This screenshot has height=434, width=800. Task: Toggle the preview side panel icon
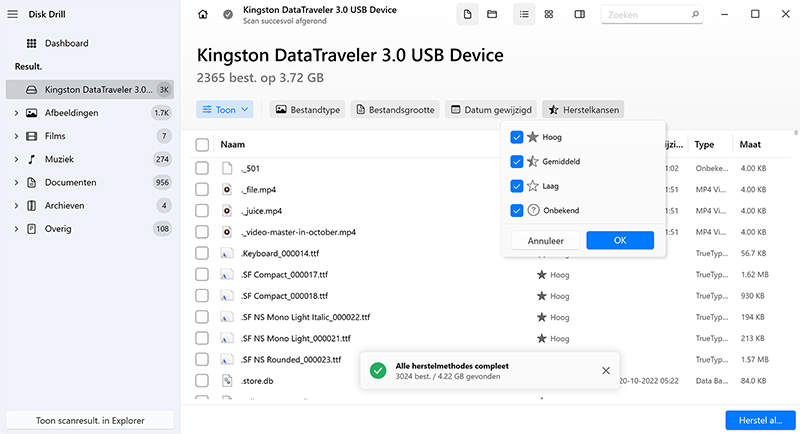[581, 15]
